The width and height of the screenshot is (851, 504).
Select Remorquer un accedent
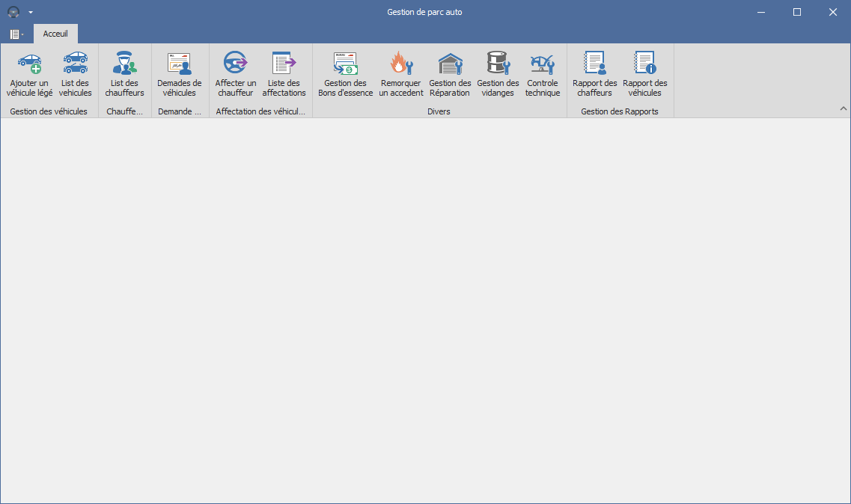(x=401, y=74)
